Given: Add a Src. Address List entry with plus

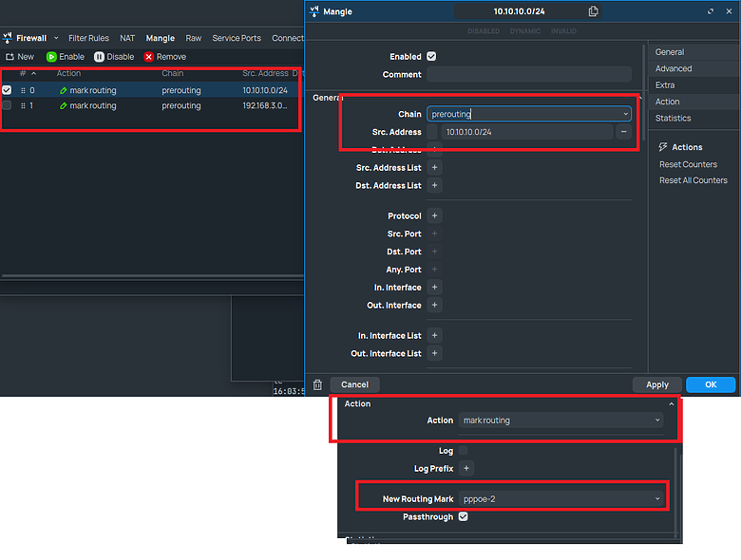Looking at the screenshot, I should point(435,168).
